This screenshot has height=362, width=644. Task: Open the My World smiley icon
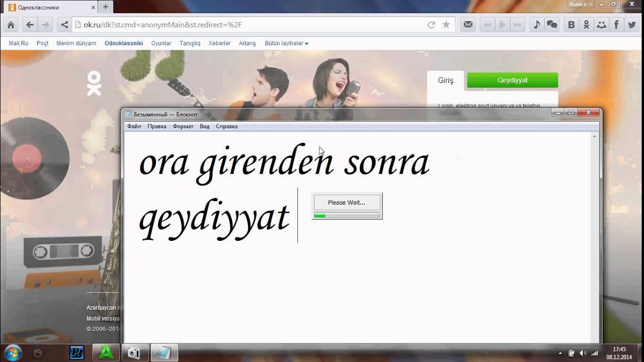pyautogui.click(x=601, y=25)
